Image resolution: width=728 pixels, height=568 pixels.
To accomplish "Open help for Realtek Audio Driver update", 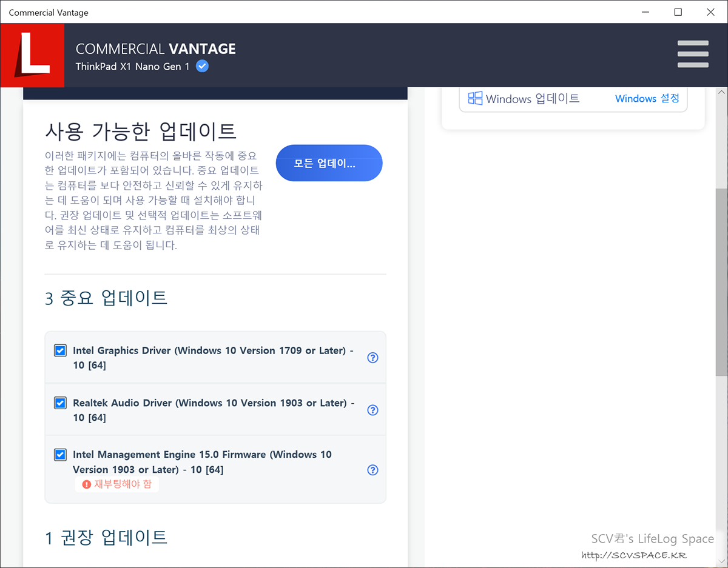I will coord(373,410).
